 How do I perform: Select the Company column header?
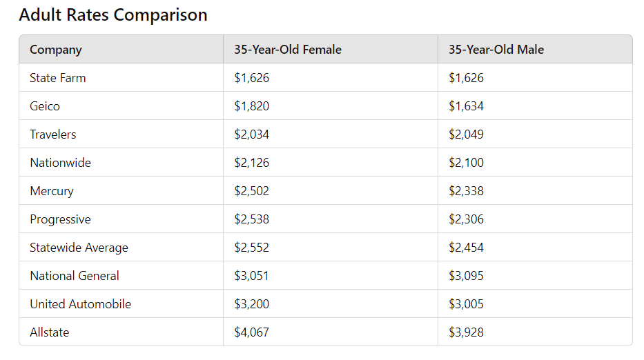point(56,50)
